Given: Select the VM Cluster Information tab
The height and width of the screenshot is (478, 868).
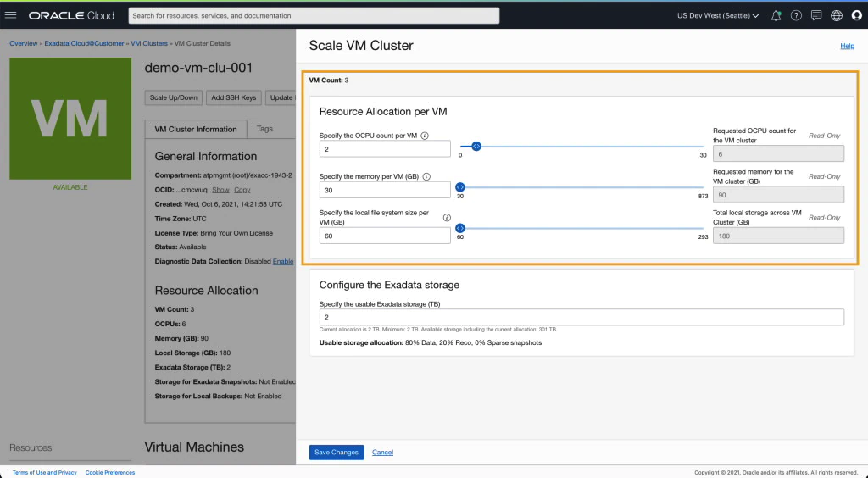Looking at the screenshot, I should point(196,130).
